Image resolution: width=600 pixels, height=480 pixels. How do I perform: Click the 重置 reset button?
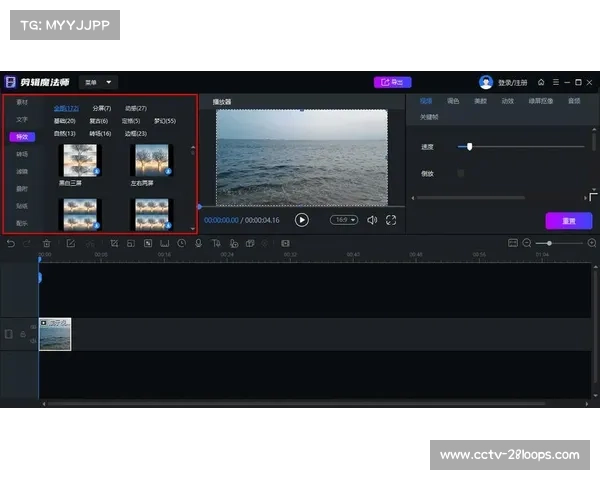(568, 221)
